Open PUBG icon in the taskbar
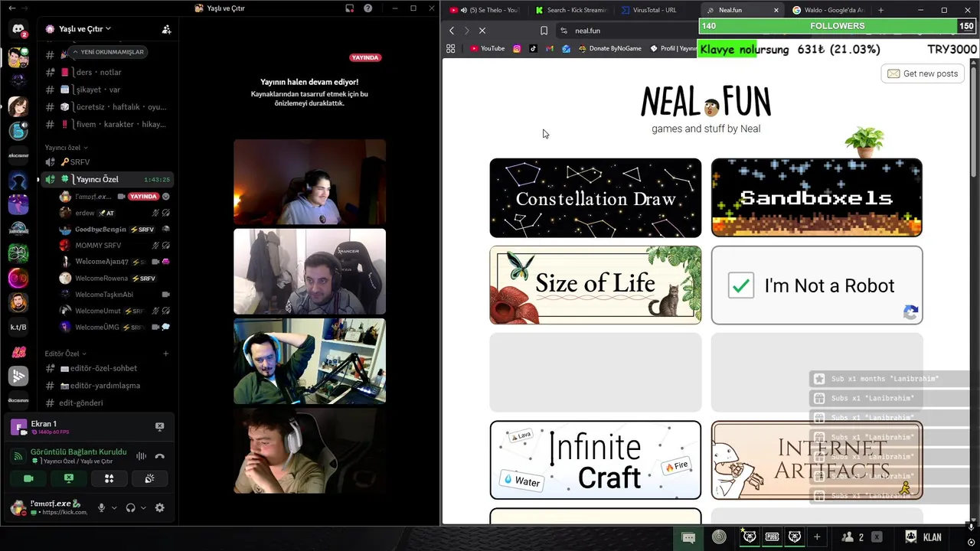Image resolution: width=980 pixels, height=551 pixels. (x=773, y=537)
